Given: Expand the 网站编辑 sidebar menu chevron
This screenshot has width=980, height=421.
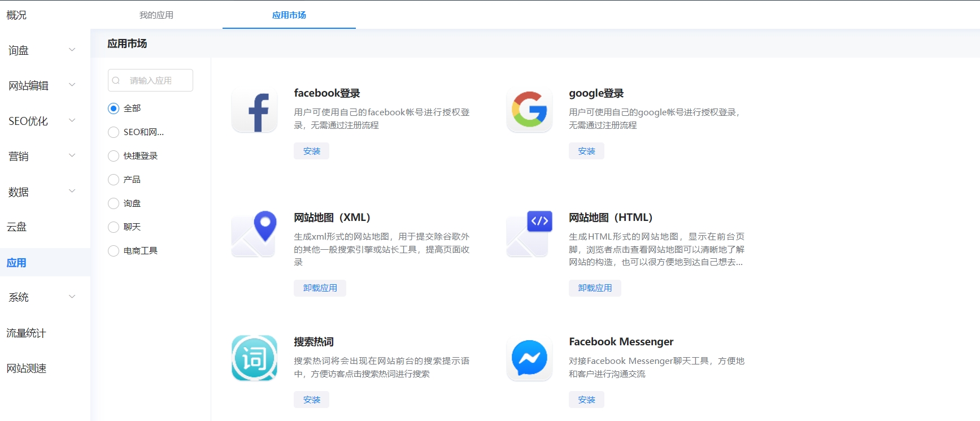Looking at the screenshot, I should coord(72,85).
